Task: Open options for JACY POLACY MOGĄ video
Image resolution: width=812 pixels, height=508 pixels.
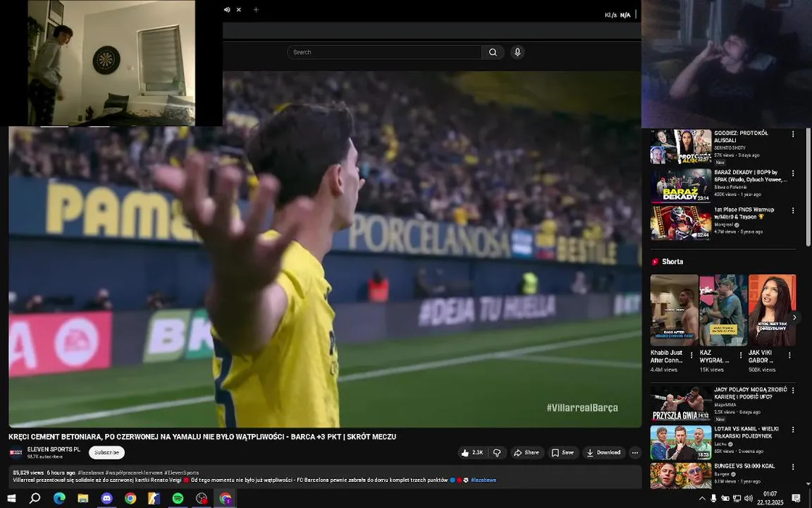Action: point(792,391)
